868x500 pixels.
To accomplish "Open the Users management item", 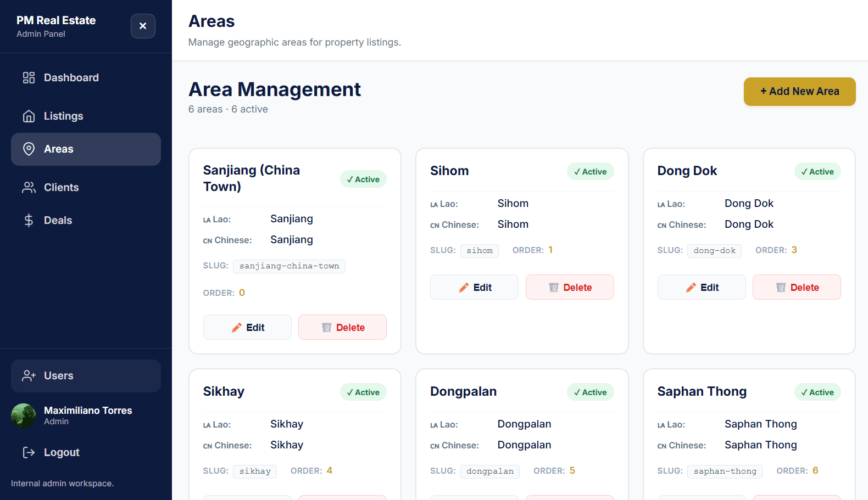I will (86, 375).
